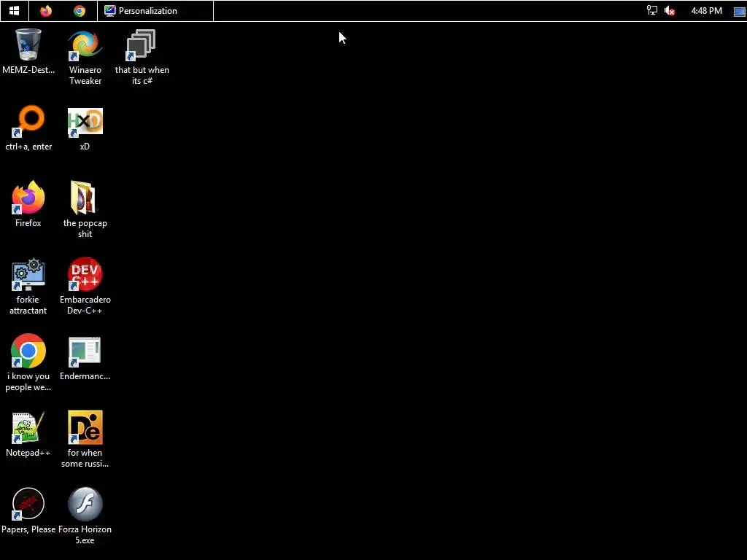Open the 4:48 PM clock
The image size is (747, 560).
[706, 10]
